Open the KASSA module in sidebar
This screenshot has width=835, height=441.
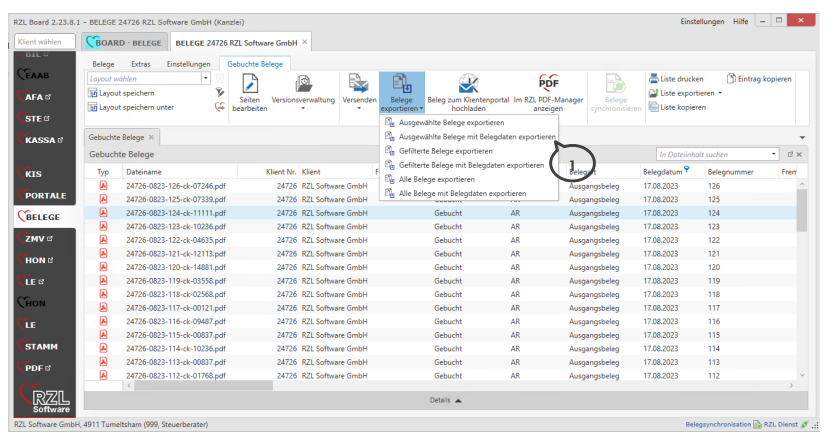[42, 140]
